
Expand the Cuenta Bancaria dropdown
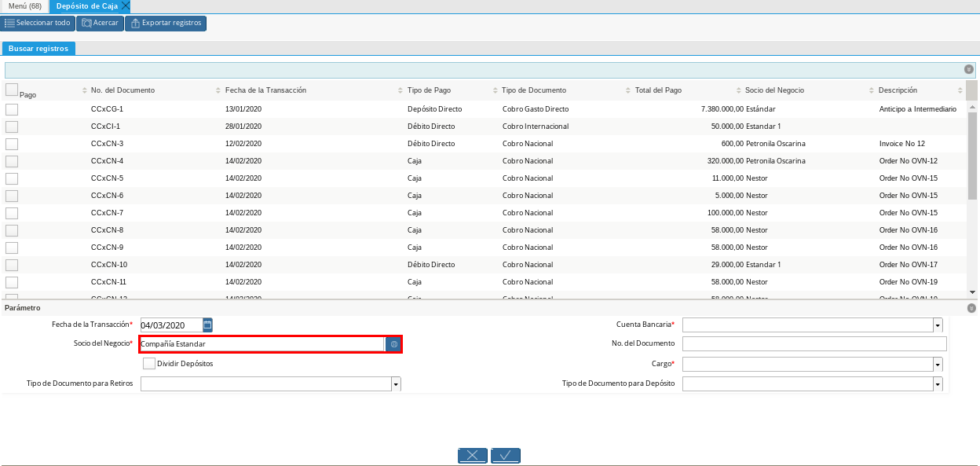(x=937, y=325)
